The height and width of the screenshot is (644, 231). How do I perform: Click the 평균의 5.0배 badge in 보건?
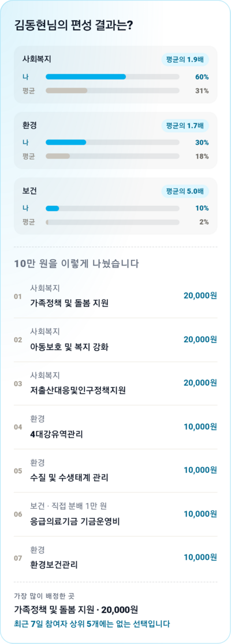click(x=185, y=191)
